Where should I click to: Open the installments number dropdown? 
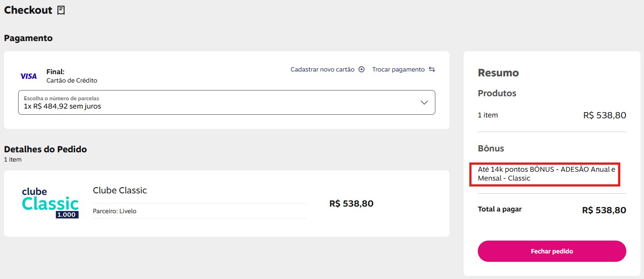(226, 102)
